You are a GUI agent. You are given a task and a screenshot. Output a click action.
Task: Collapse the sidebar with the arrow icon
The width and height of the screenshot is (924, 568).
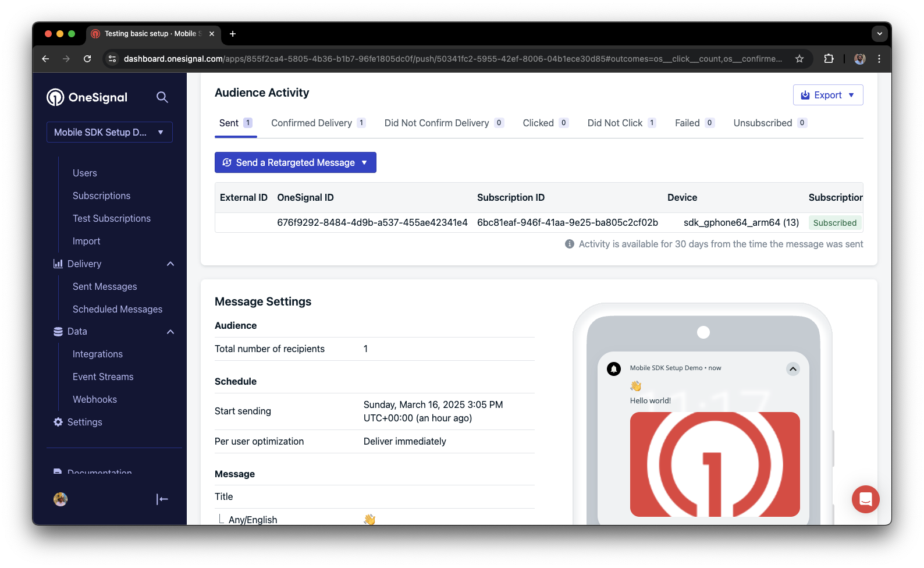point(162,499)
